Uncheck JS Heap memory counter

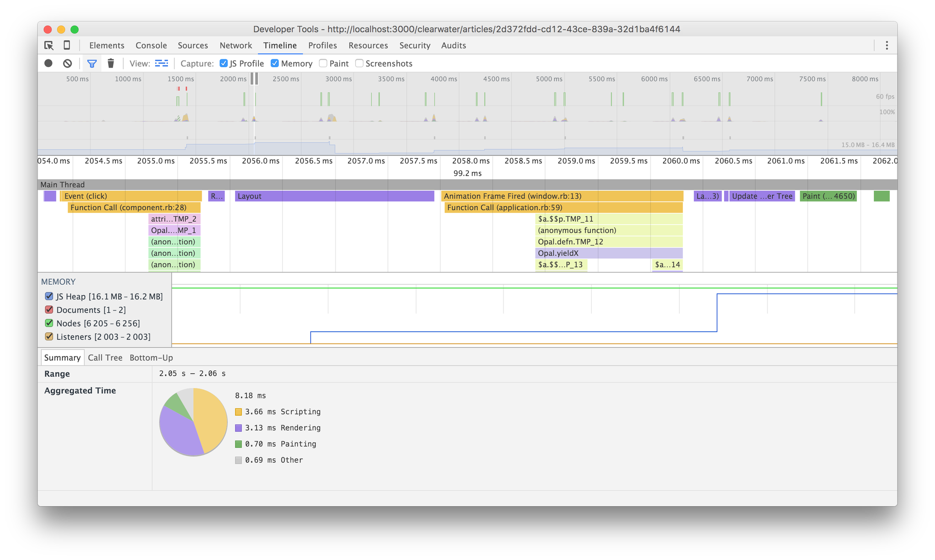pos(49,296)
